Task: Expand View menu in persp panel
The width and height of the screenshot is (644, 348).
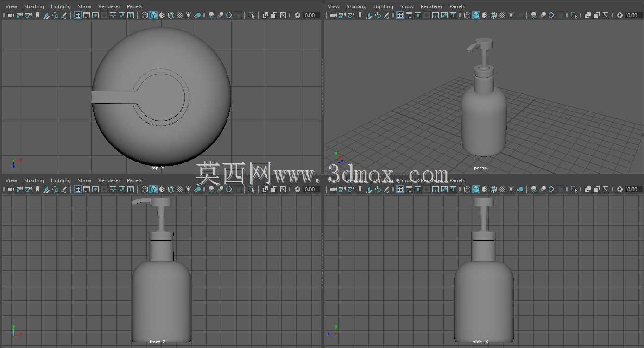Action: (x=334, y=6)
